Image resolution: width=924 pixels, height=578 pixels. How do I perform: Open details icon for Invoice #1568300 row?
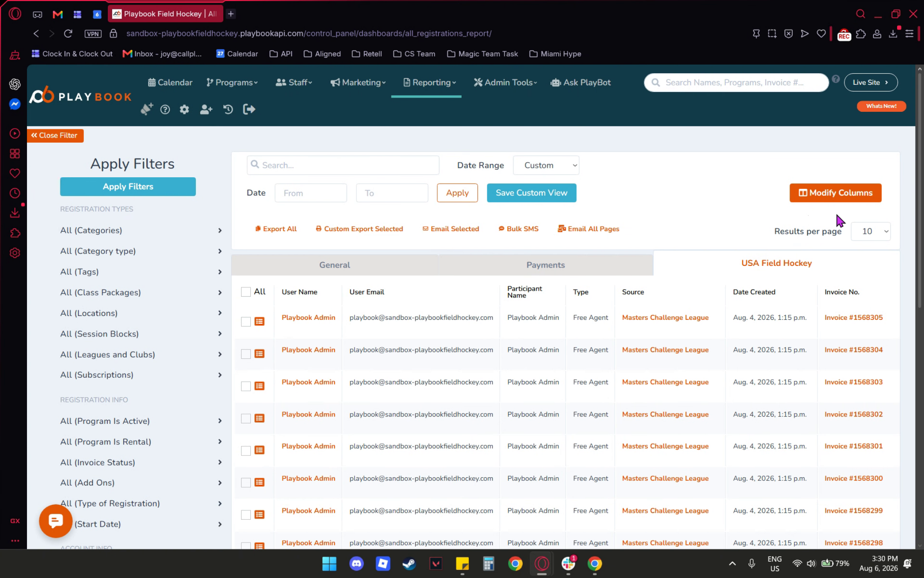[x=259, y=483]
